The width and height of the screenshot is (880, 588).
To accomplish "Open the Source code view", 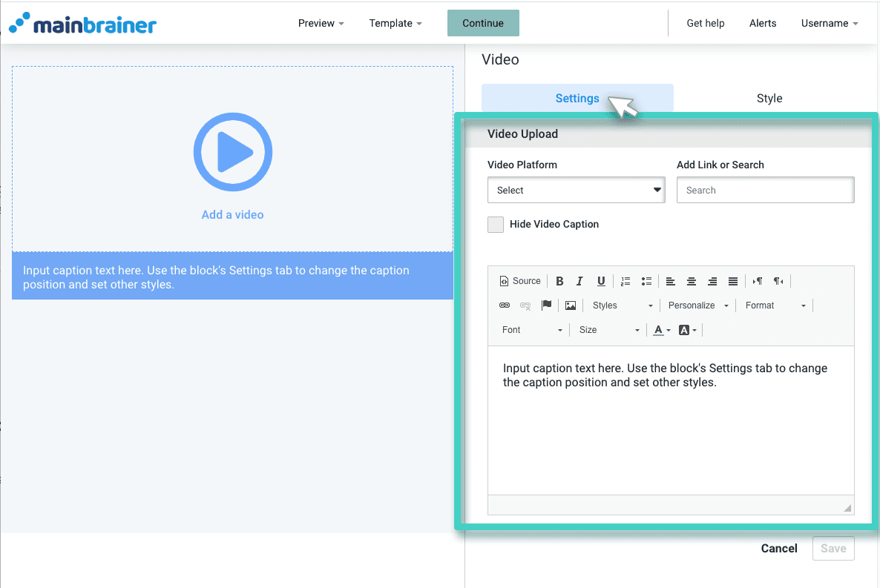I will point(519,281).
